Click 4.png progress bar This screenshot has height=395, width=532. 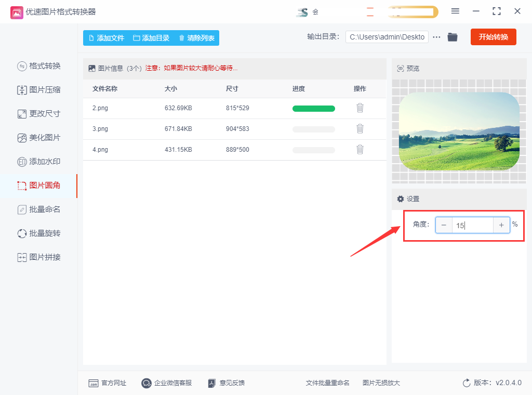coord(313,150)
